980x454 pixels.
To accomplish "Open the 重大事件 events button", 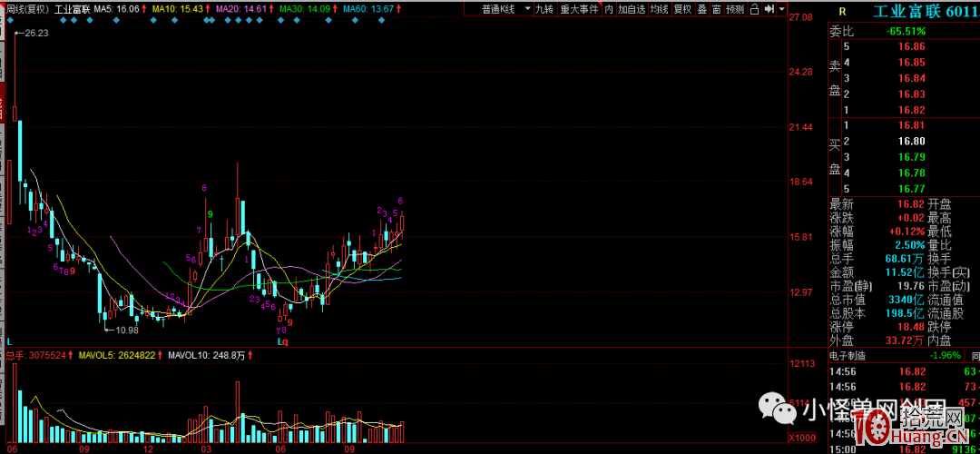I will [x=579, y=9].
